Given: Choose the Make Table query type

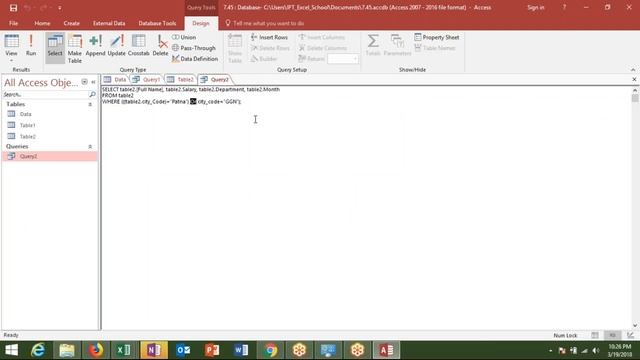Looking at the screenshot, I should [x=75, y=49].
